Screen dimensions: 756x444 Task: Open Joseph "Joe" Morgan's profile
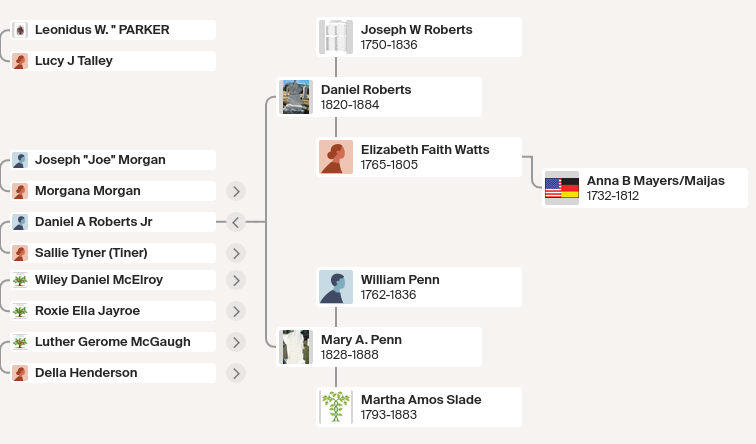tap(113, 160)
